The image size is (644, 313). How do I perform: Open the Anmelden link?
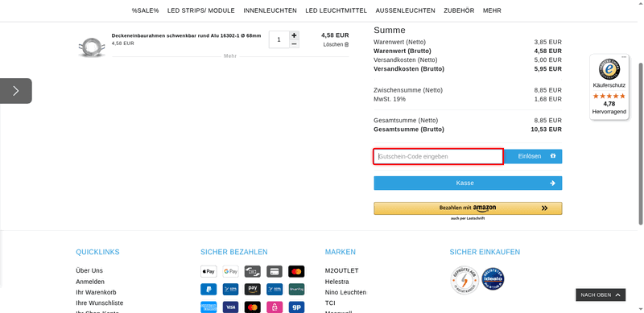[x=90, y=282]
